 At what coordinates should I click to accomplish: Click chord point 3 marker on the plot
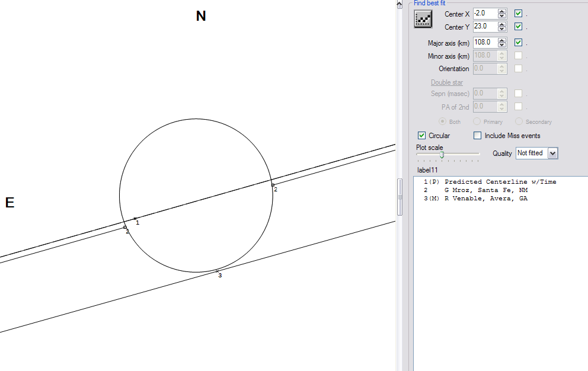(217, 271)
